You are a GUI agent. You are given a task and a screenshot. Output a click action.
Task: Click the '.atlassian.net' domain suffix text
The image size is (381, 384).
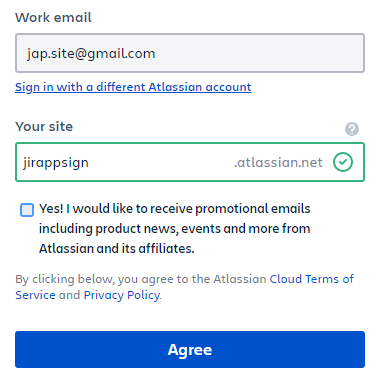pos(278,162)
